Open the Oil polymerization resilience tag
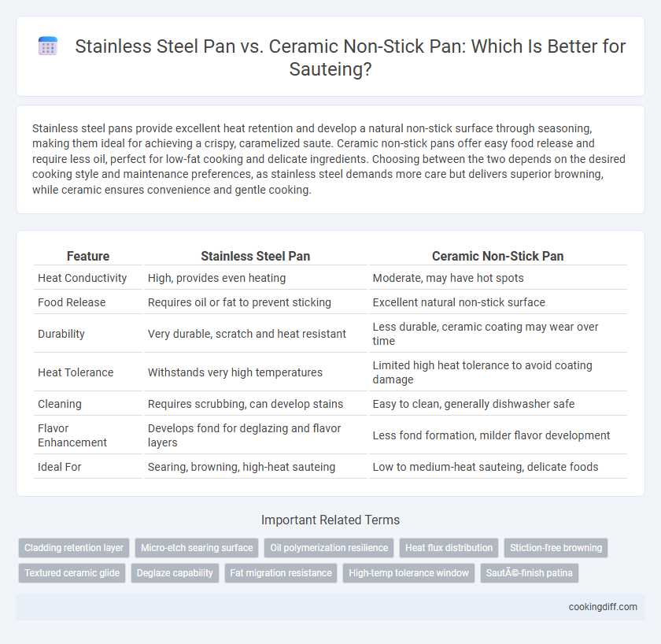 coord(329,547)
